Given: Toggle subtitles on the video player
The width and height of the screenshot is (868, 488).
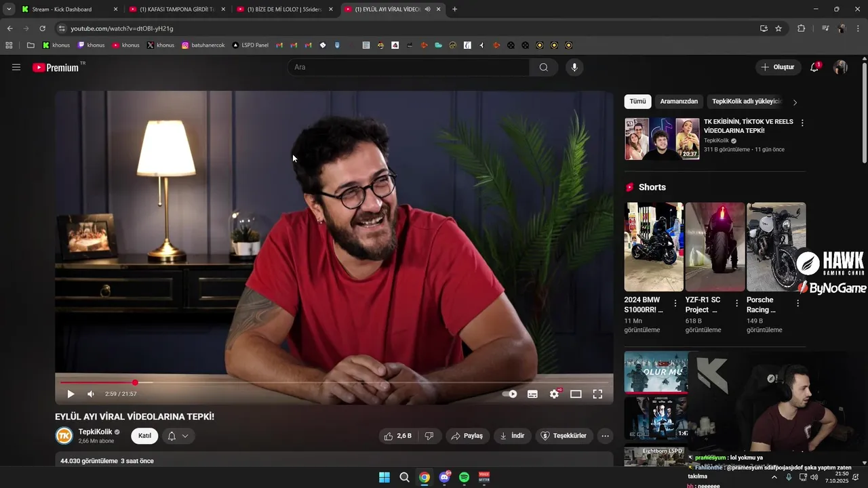Looking at the screenshot, I should [x=532, y=394].
